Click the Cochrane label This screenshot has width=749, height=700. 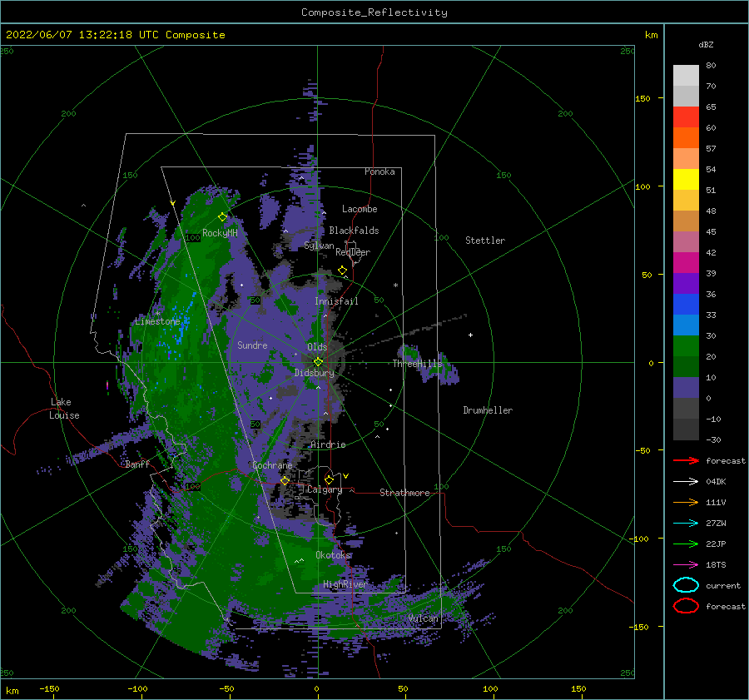(x=272, y=465)
